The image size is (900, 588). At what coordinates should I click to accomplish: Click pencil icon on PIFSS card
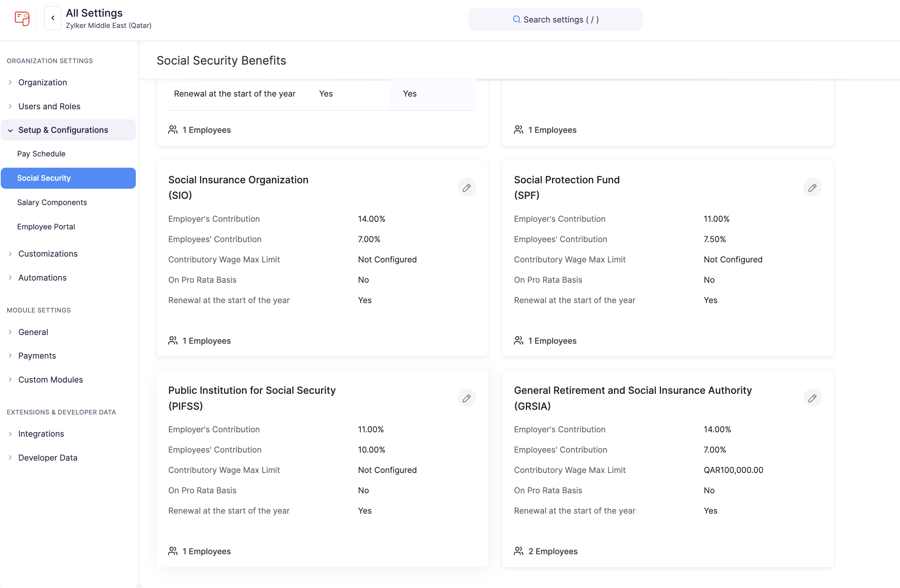(466, 398)
